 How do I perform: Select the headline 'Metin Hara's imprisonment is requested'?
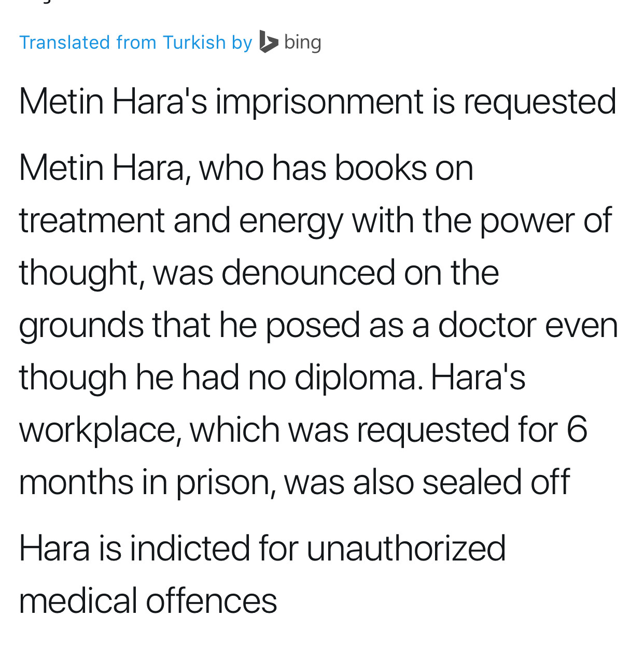[x=317, y=102]
